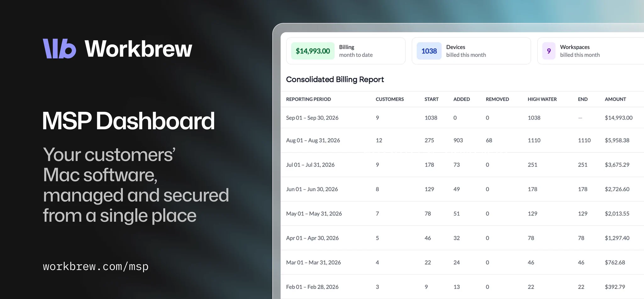Click the Removed column header

pyautogui.click(x=497, y=99)
